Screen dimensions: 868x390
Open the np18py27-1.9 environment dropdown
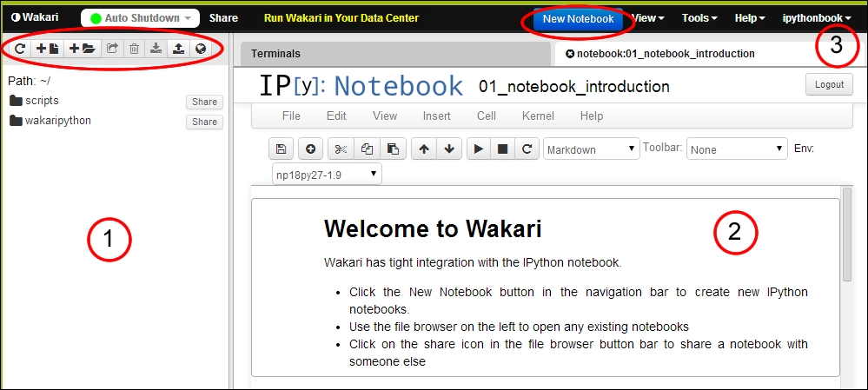click(x=327, y=175)
